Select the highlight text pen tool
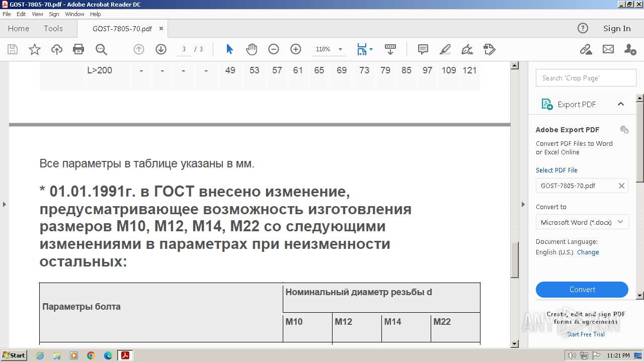Image resolution: width=644 pixels, height=362 pixels. tap(445, 49)
